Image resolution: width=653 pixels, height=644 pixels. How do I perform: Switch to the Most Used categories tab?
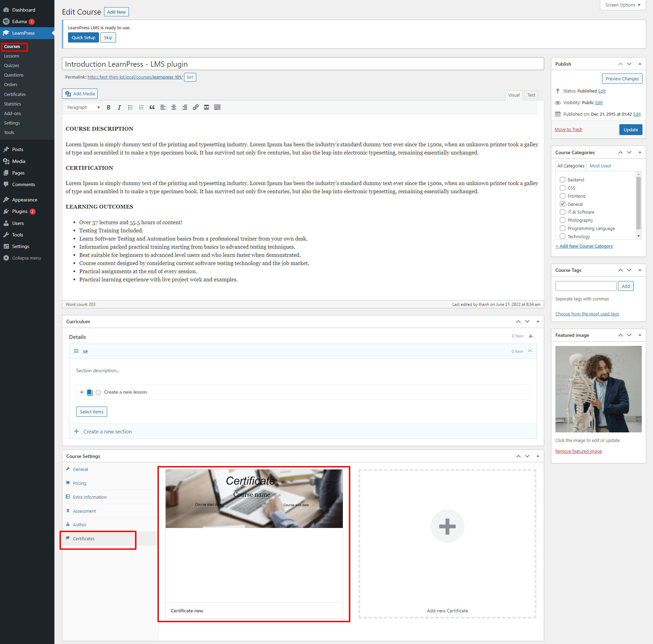[600, 166]
